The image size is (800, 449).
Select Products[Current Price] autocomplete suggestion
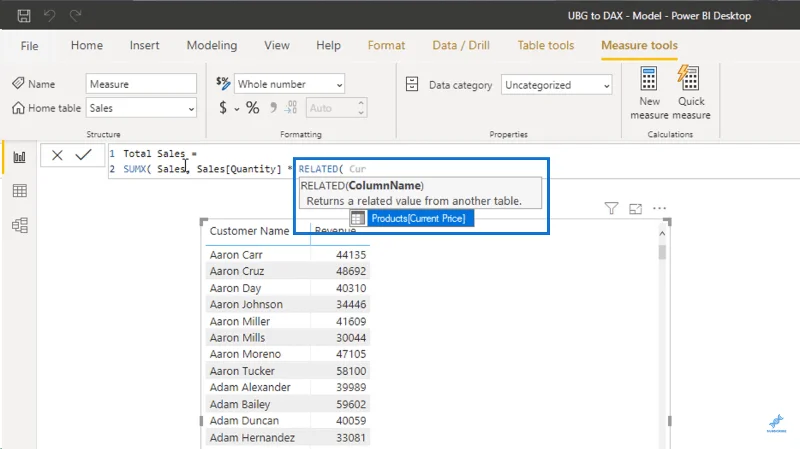412,218
